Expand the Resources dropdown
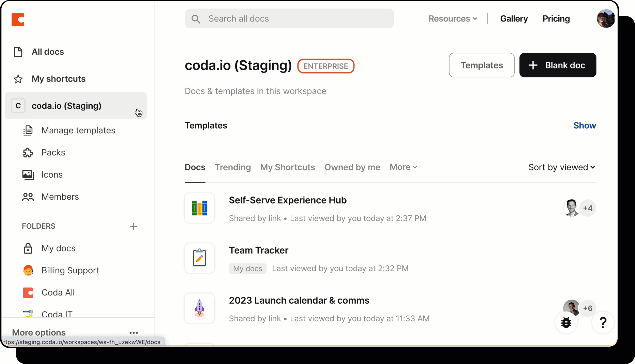The width and height of the screenshot is (635, 364). [x=453, y=19]
